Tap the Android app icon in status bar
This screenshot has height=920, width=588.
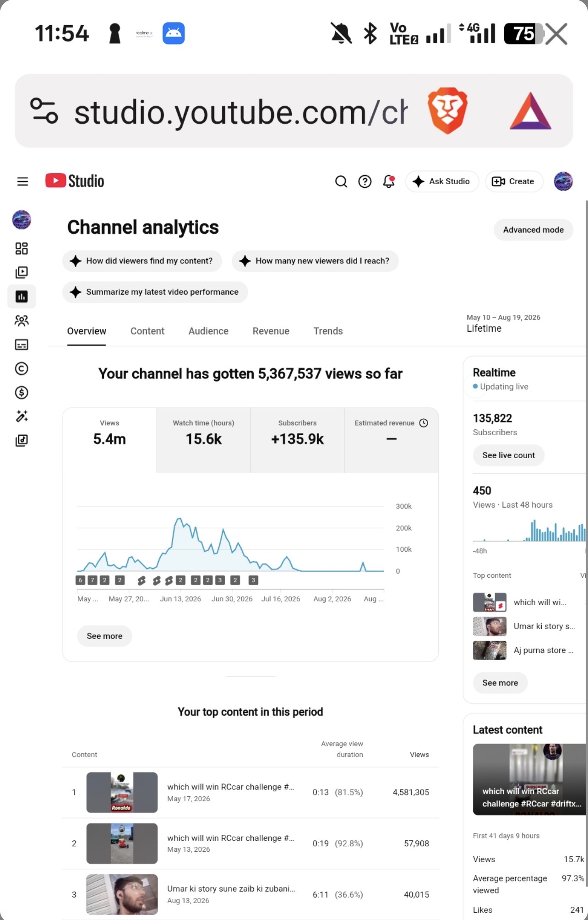[174, 33]
